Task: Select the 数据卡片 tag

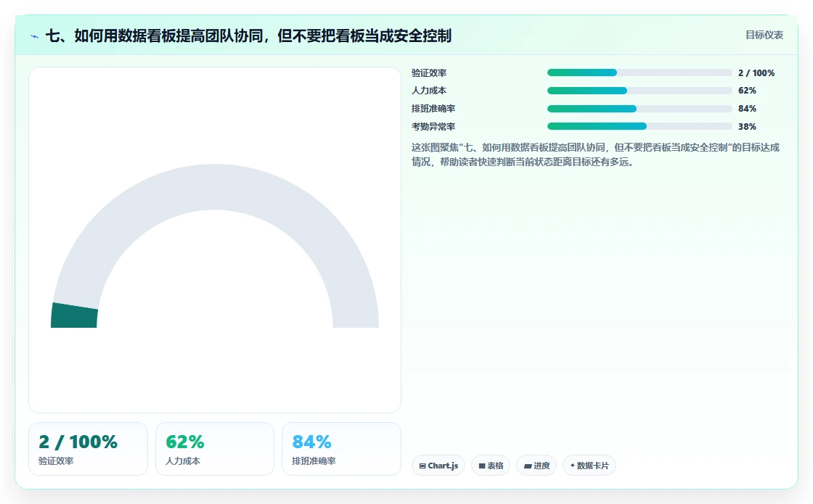Action: (589, 465)
